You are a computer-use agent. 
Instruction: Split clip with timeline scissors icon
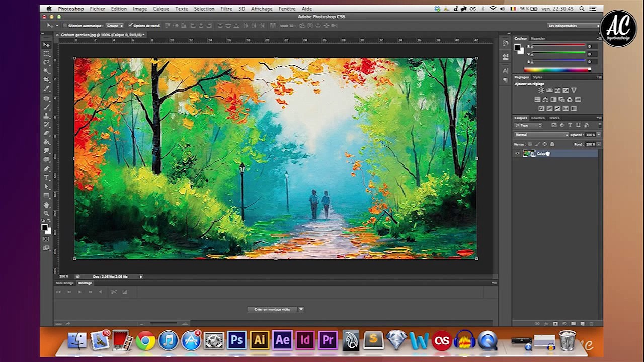(114, 292)
